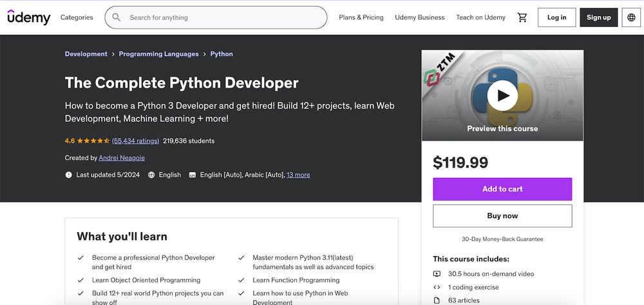
Task: Click the Preview this course label
Action: click(x=502, y=129)
